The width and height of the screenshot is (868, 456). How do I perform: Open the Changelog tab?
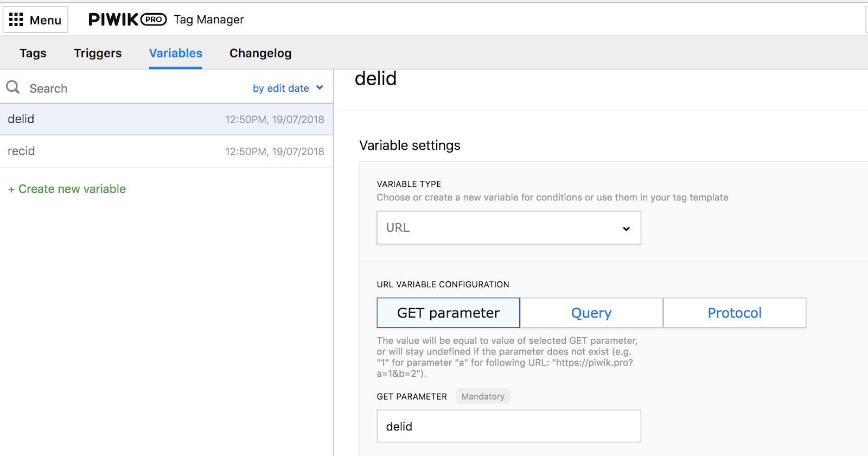260,53
